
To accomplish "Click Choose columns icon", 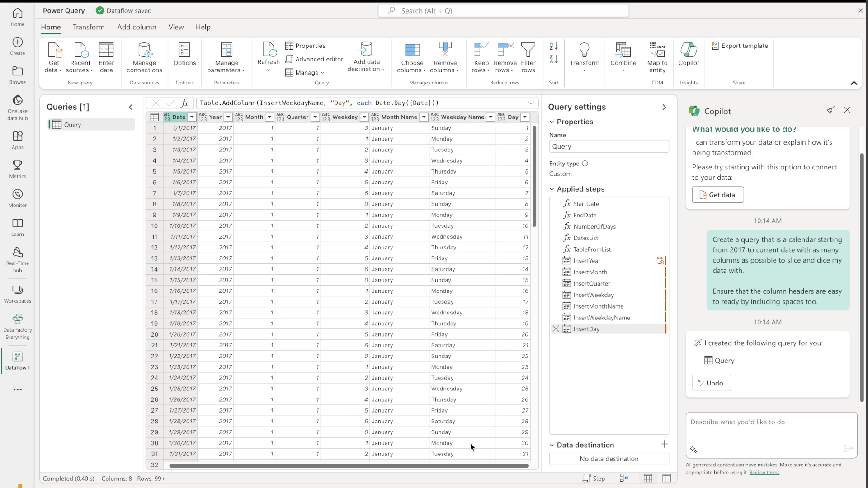I will [x=412, y=50].
